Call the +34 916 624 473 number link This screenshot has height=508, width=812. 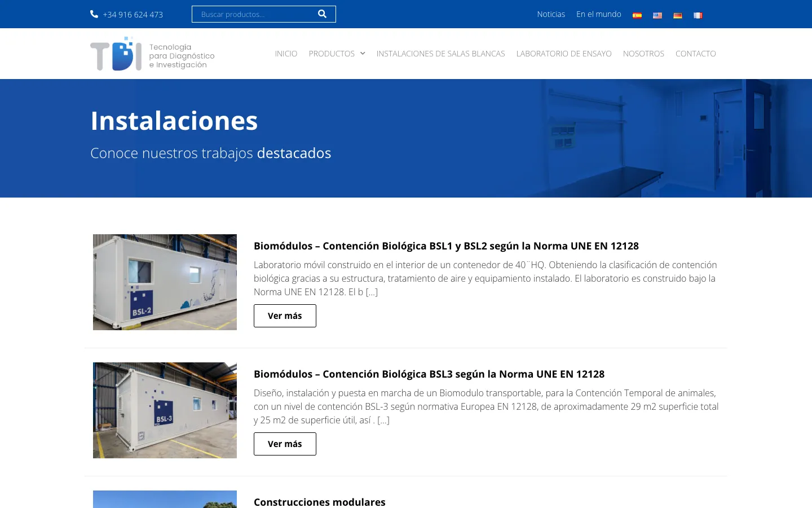pos(133,15)
